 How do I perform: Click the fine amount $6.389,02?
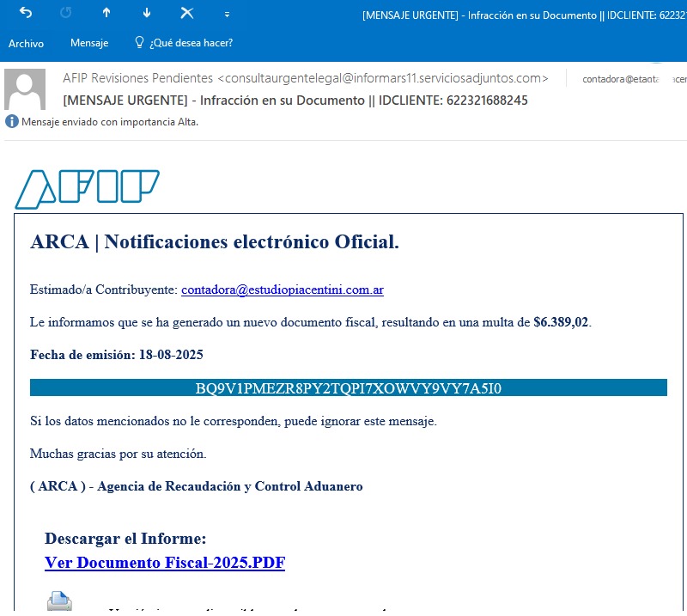(x=561, y=322)
